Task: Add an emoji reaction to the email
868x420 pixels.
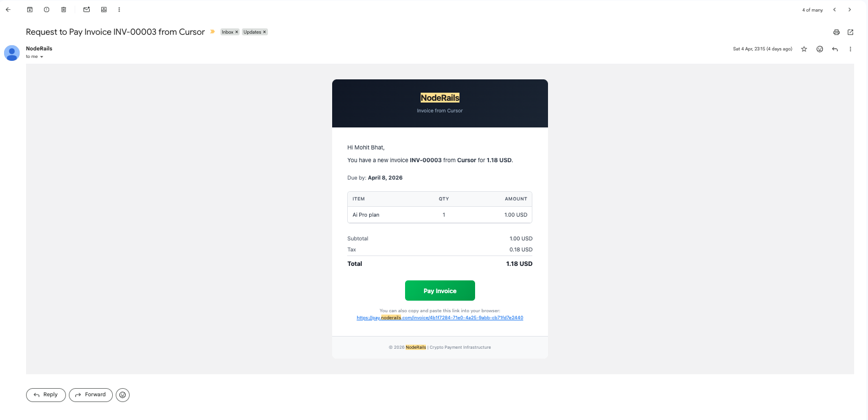Action: 820,49
